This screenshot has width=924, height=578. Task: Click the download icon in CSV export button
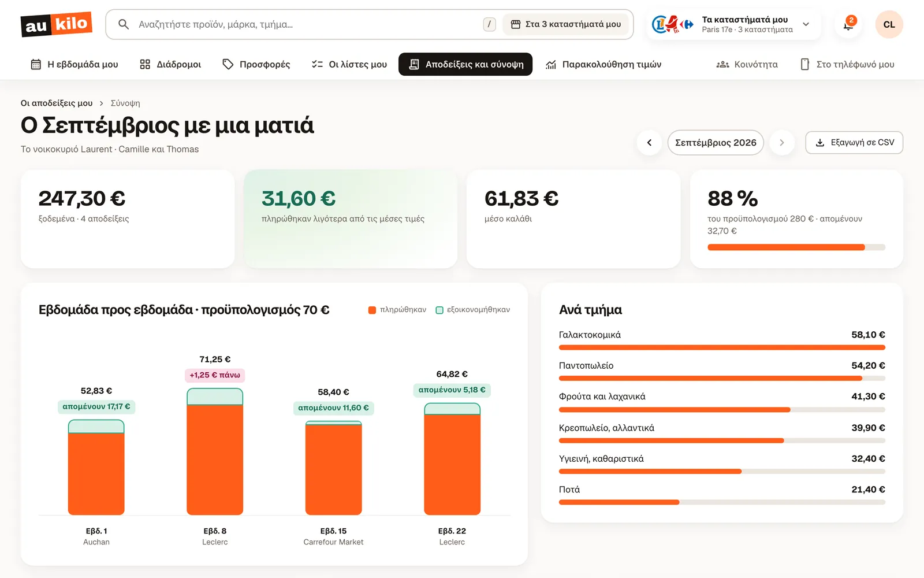pyautogui.click(x=819, y=143)
